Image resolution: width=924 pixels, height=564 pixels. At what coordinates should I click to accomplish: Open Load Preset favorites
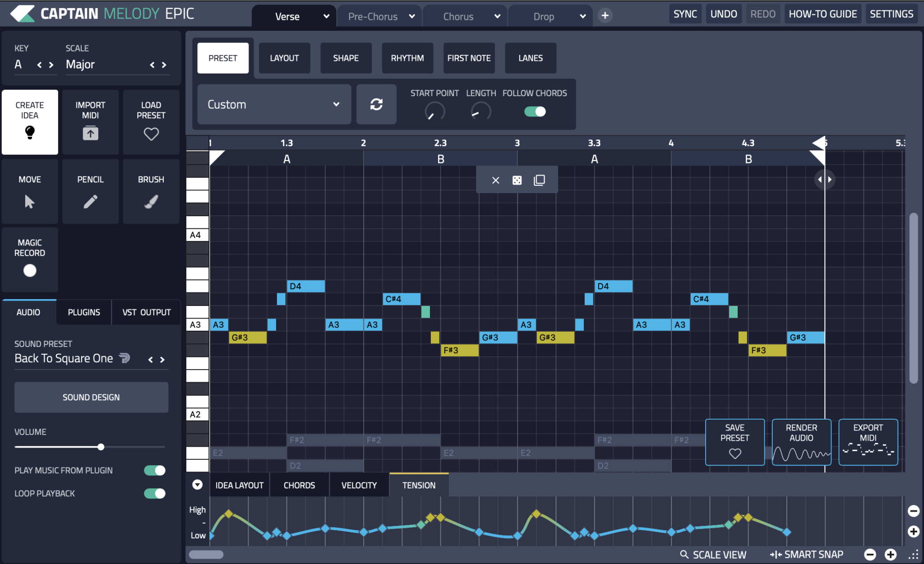[151, 134]
